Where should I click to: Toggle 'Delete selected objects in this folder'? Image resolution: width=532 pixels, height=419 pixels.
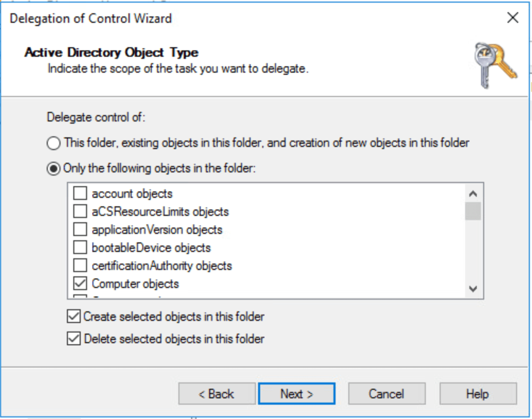tap(74, 338)
